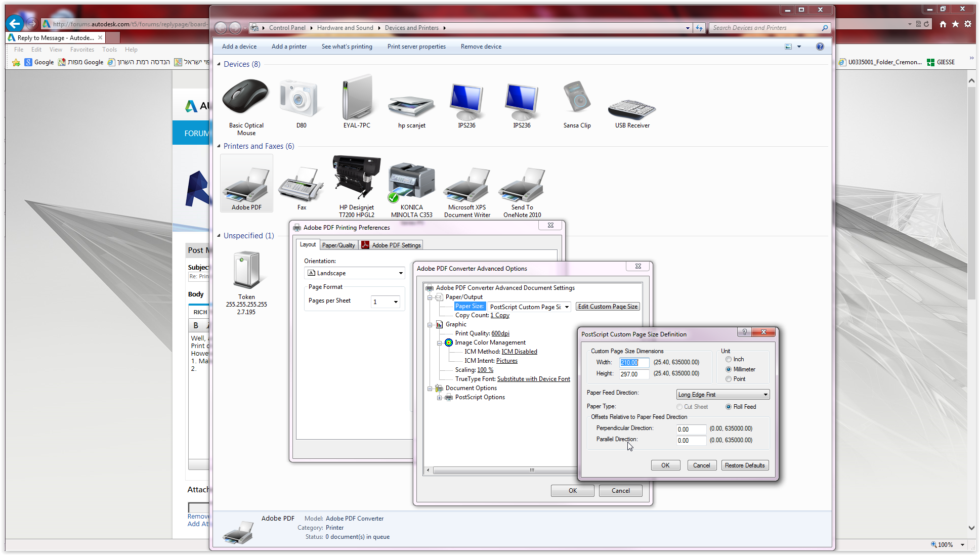Switch to the Paper/Quality tab
Screen dimensions: 980x555
pos(338,245)
